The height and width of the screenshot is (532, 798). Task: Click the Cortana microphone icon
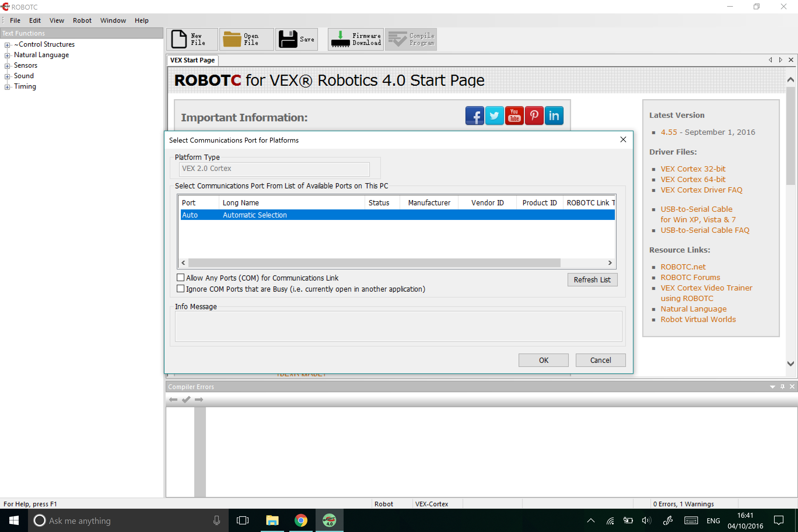click(x=216, y=520)
